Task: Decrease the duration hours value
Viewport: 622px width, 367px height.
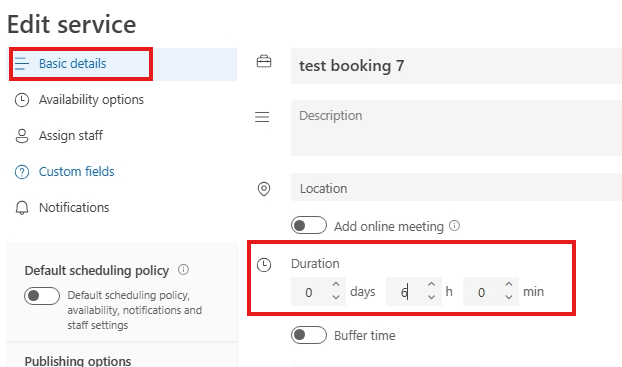Action: tap(432, 297)
